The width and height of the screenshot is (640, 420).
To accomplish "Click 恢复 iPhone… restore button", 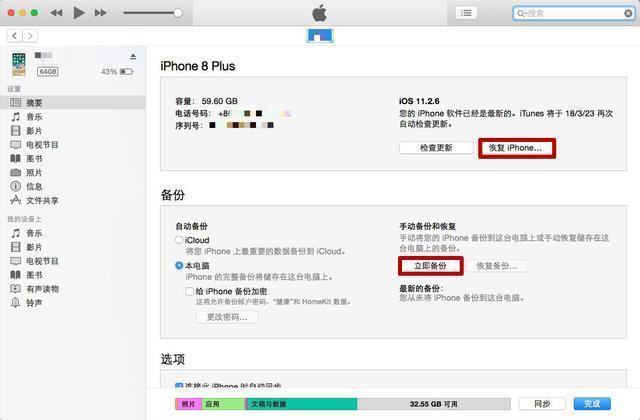I will click(517, 148).
